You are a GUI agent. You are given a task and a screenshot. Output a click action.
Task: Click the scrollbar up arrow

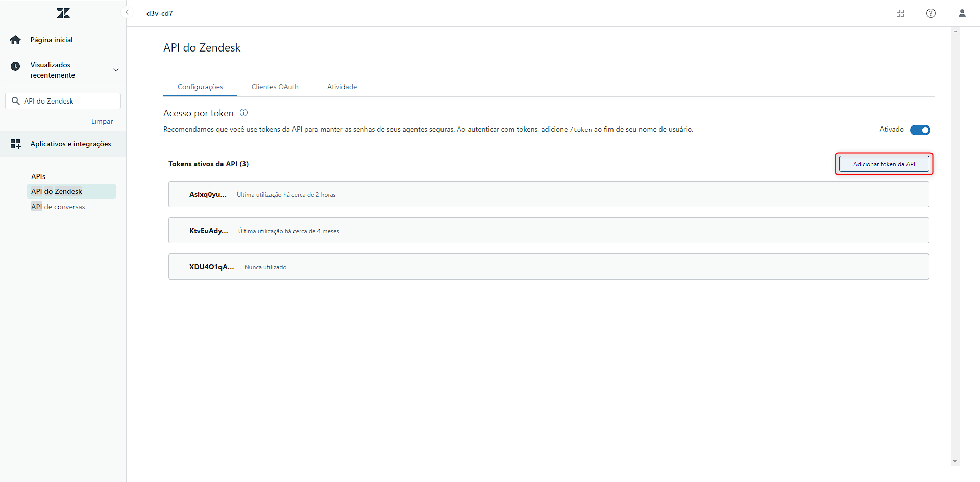(955, 32)
